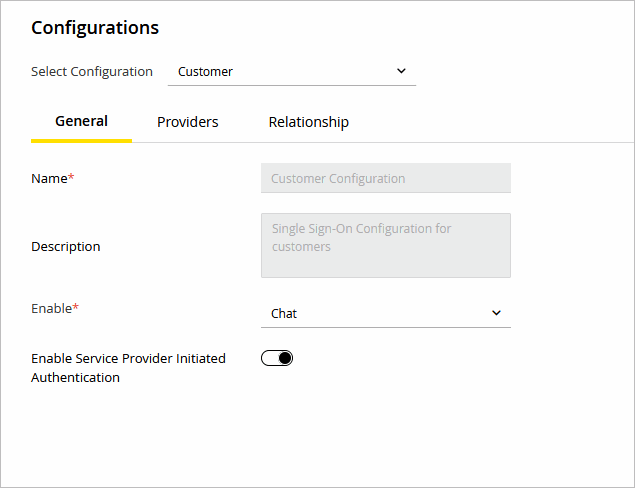This screenshot has width=635, height=488.
Task: Click the Description text area
Action: pyautogui.click(x=386, y=245)
